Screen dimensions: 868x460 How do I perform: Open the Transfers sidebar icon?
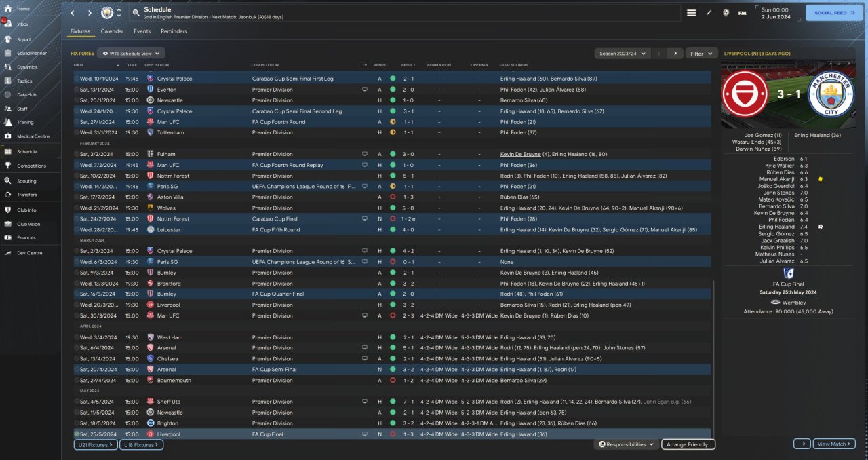pyautogui.click(x=7, y=195)
